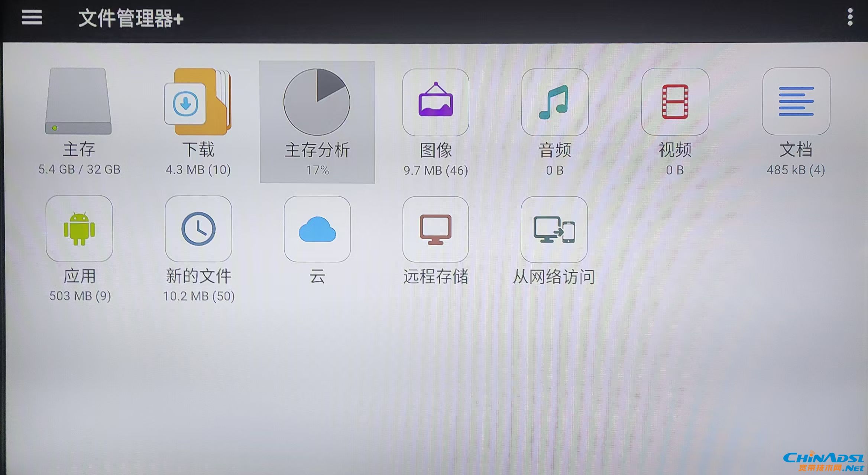
Task: Click the 503 MB (9) apps size text
Action: point(80,296)
